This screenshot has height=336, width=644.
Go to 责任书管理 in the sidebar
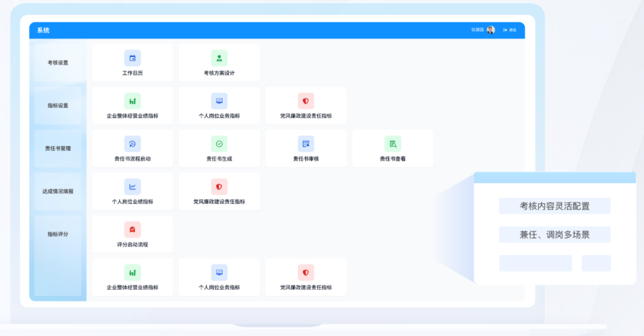pyautogui.click(x=58, y=148)
